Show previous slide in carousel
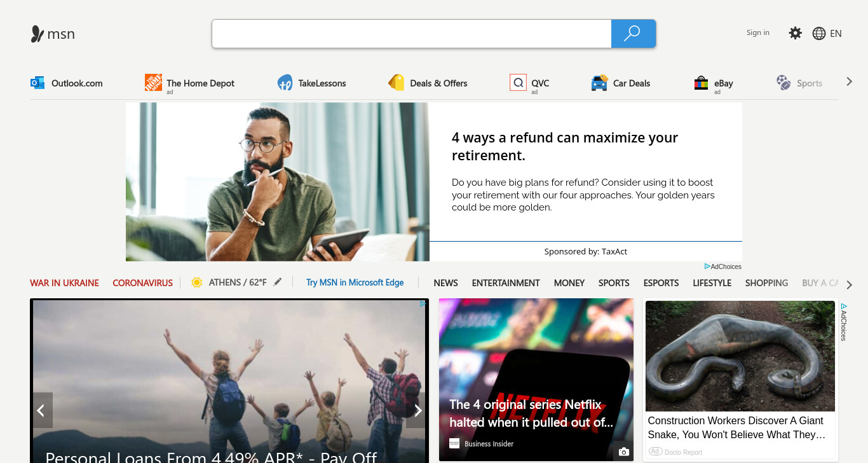The height and width of the screenshot is (463, 868). [x=42, y=410]
